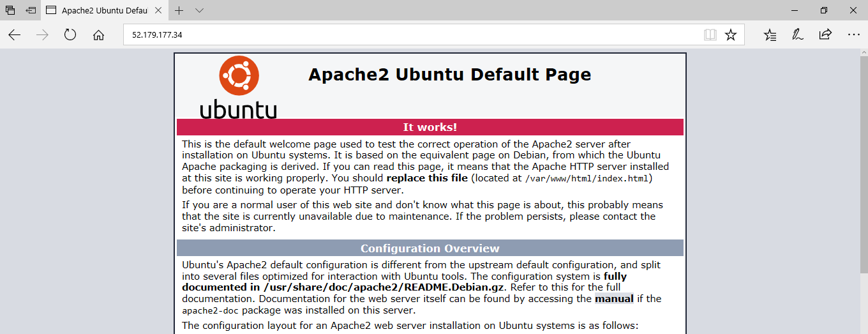Open the manual link

tap(614, 299)
